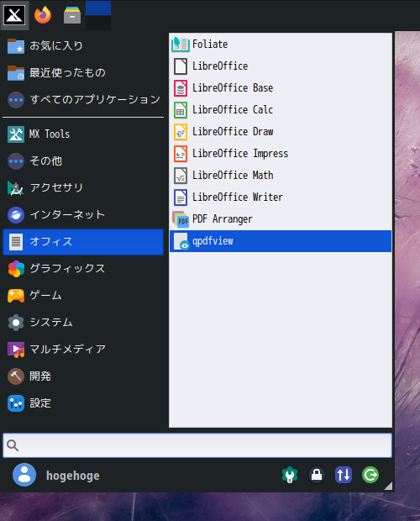Select the グラフィックス graphics category
Image resolution: width=420 pixels, height=521 pixels.
[x=83, y=269]
